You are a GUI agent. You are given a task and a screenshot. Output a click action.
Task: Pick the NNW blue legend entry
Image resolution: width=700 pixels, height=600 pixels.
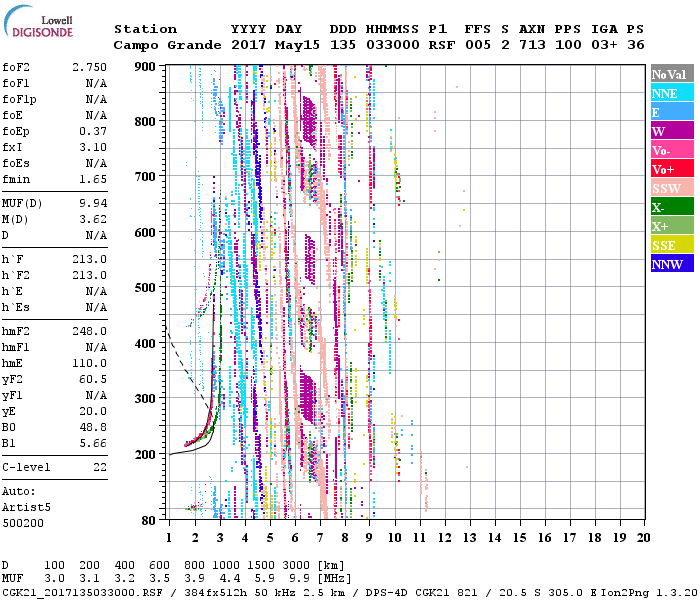(x=671, y=264)
